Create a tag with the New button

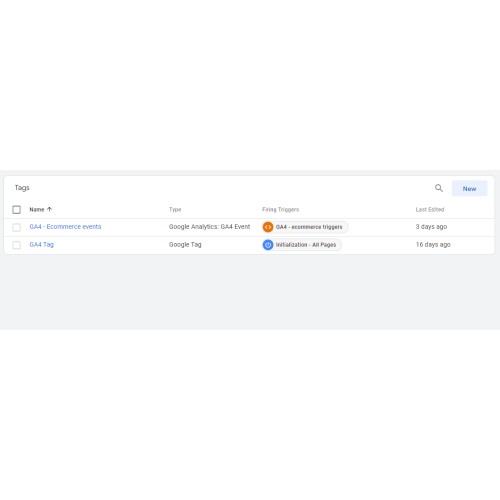[x=469, y=189]
